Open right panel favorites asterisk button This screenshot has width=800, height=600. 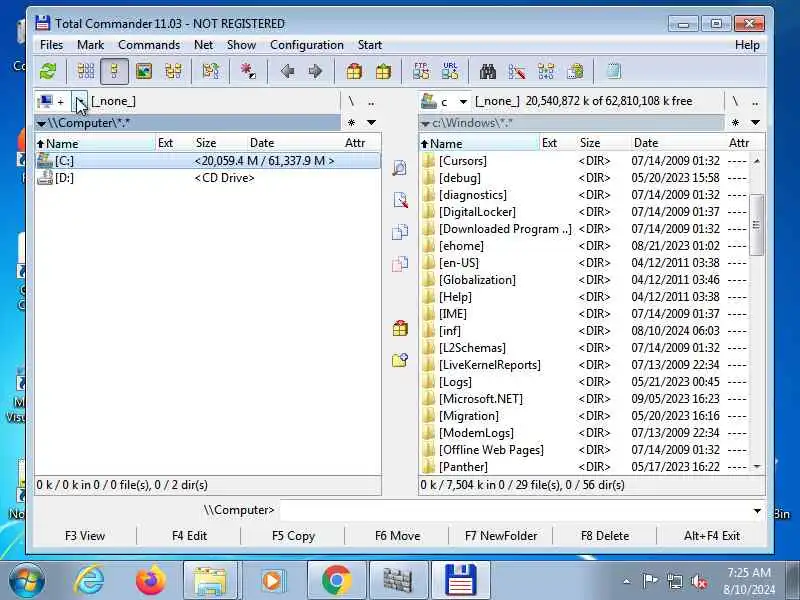[735, 122]
